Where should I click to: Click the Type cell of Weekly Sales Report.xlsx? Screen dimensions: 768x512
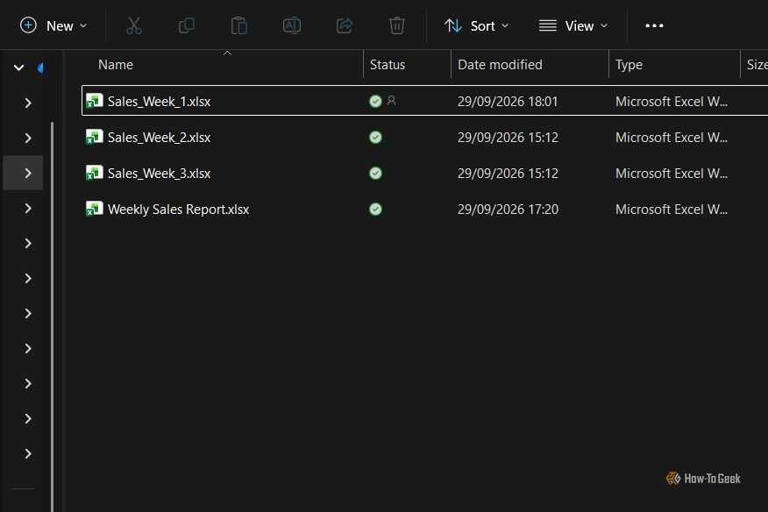(672, 209)
